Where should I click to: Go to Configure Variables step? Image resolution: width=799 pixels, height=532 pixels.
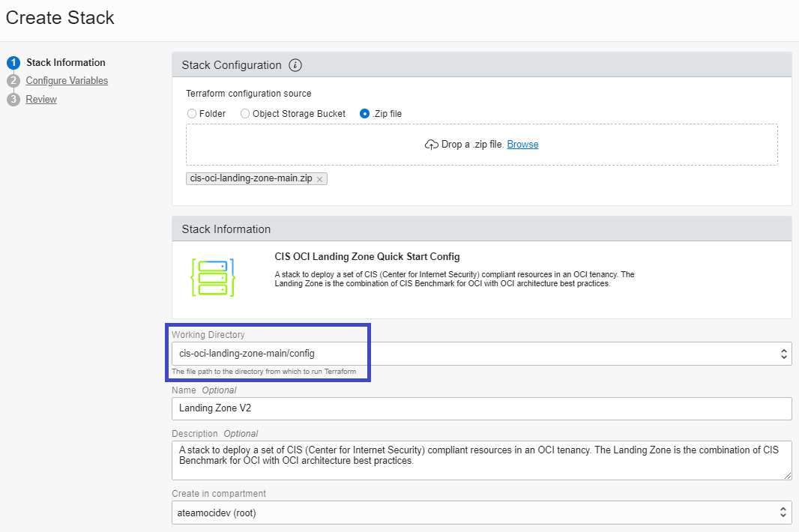67,81
